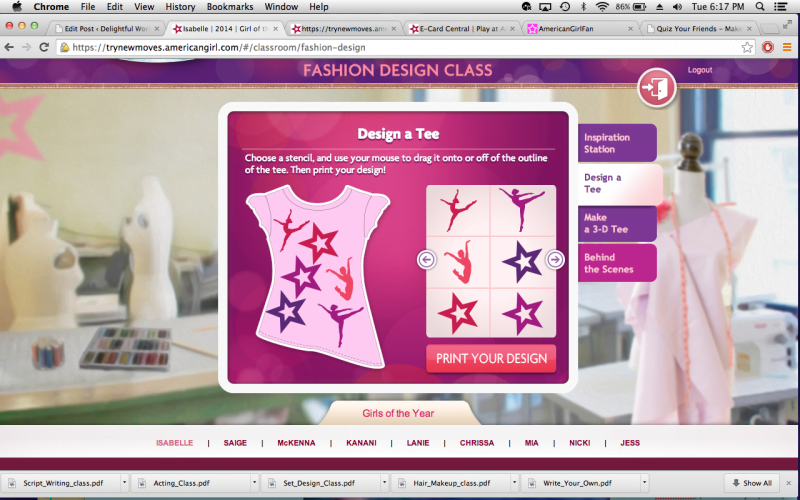Open the Make a 3-D Tee tab
This screenshot has width=800, height=500.
[x=617, y=223]
